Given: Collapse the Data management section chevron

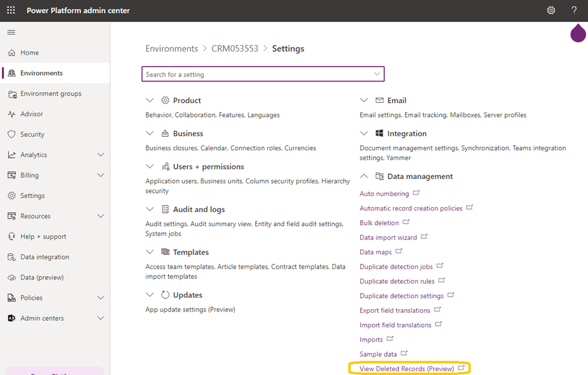Looking at the screenshot, I should click(364, 176).
